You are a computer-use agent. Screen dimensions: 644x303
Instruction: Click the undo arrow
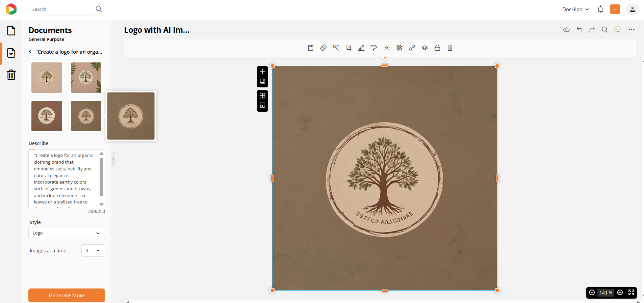click(x=579, y=30)
